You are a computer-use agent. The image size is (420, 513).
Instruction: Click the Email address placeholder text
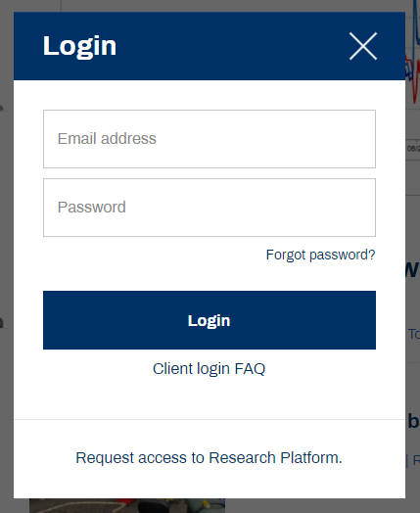click(107, 138)
